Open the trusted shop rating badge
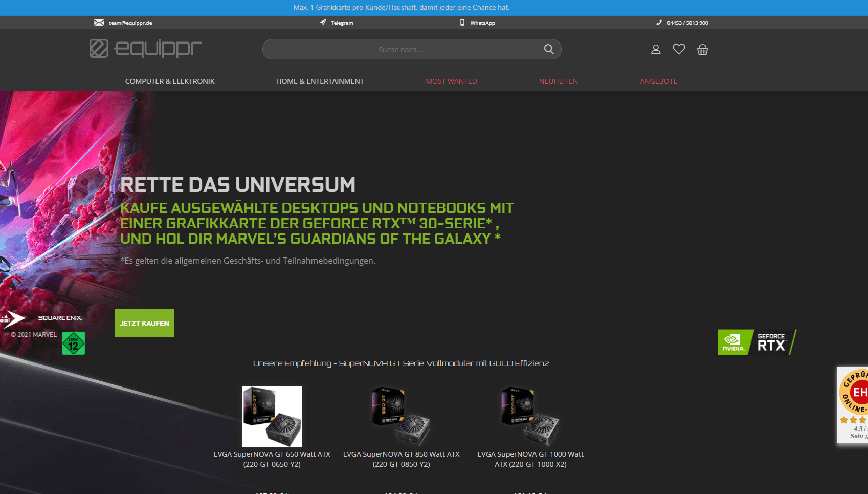868x494 pixels. (x=853, y=404)
